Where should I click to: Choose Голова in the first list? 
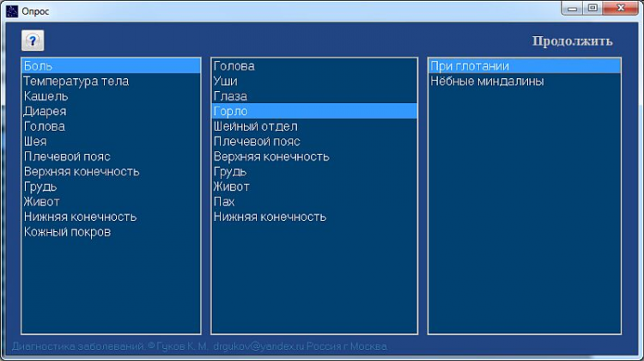[x=111, y=126]
